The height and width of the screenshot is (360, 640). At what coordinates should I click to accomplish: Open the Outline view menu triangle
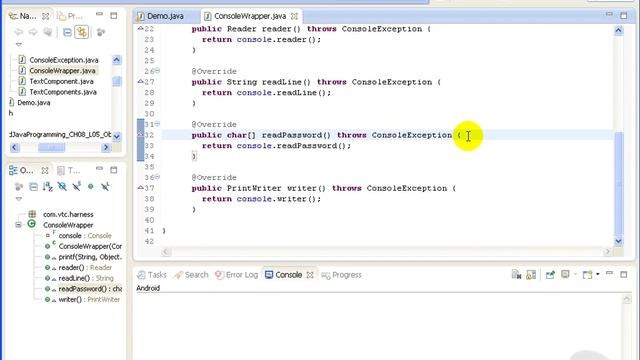[x=19, y=199]
